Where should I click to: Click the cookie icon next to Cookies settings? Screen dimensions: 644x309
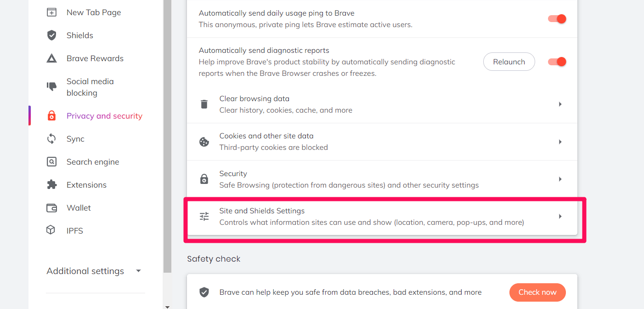tap(204, 142)
